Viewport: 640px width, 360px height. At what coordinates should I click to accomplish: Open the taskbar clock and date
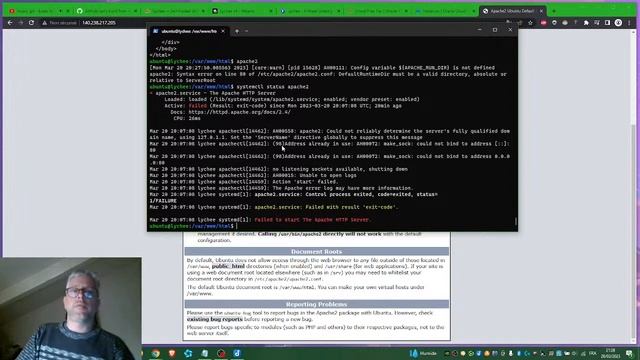click(x=611, y=353)
